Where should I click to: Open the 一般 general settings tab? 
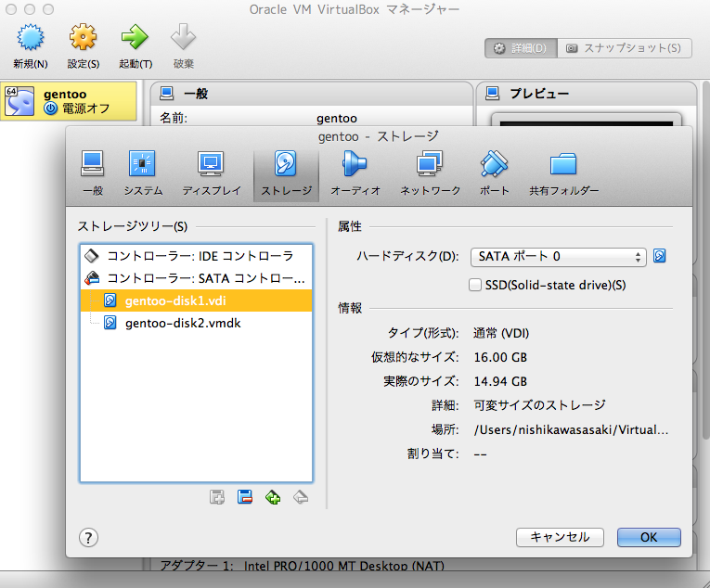(93, 173)
